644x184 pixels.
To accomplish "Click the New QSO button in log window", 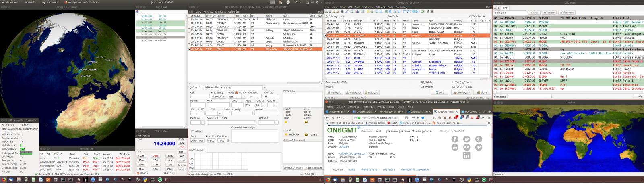I will (x=335, y=92).
